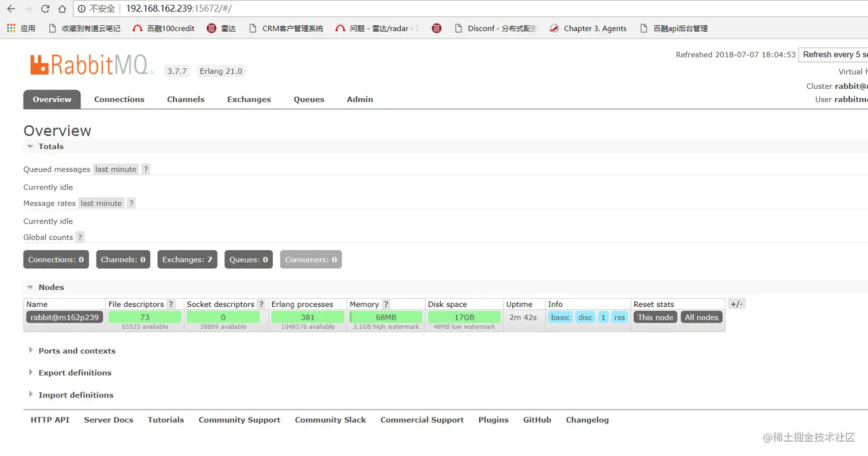Switch to the Channels tab

(x=186, y=99)
